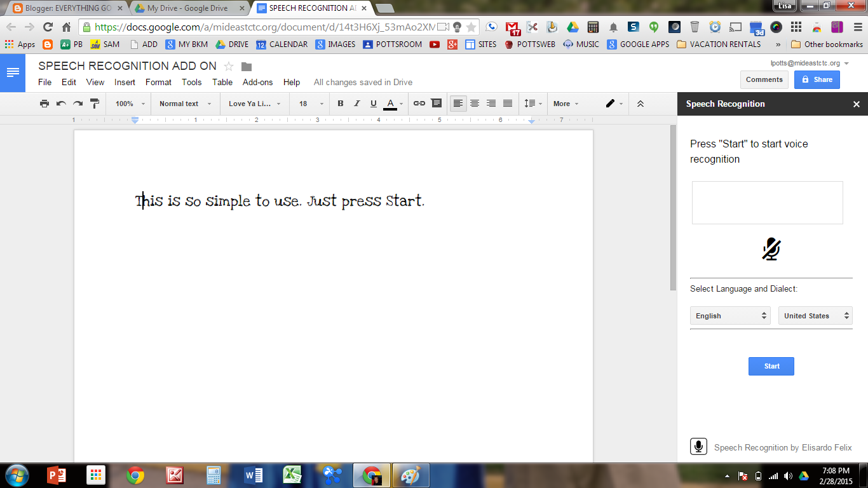Open the VACATION RENTALS bookmark folder

pyautogui.click(x=719, y=44)
